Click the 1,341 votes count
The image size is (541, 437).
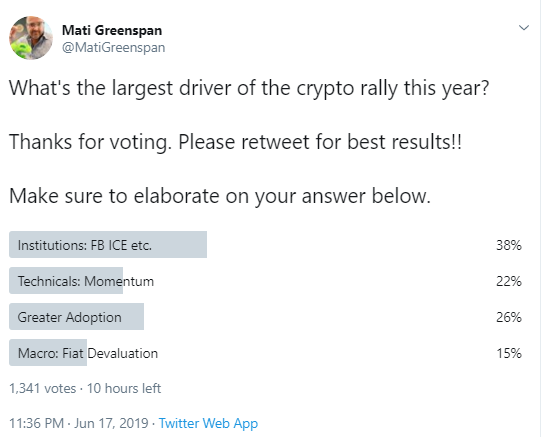(42, 388)
